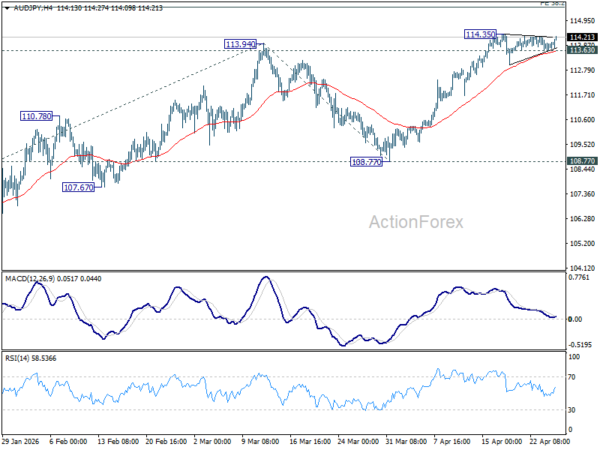Viewport: 600px width, 450px height.
Task: Click the 22 Apr 08:00 time label
Action: 549,441
